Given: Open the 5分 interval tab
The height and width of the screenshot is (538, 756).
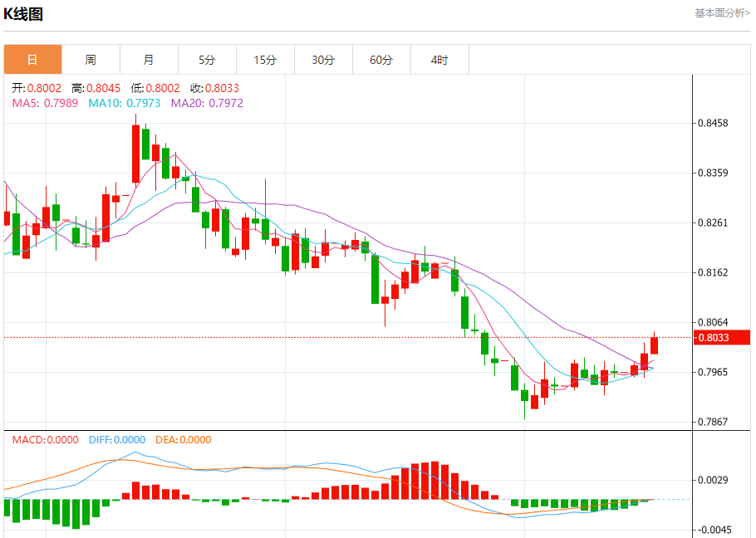Looking at the screenshot, I should click(208, 60).
